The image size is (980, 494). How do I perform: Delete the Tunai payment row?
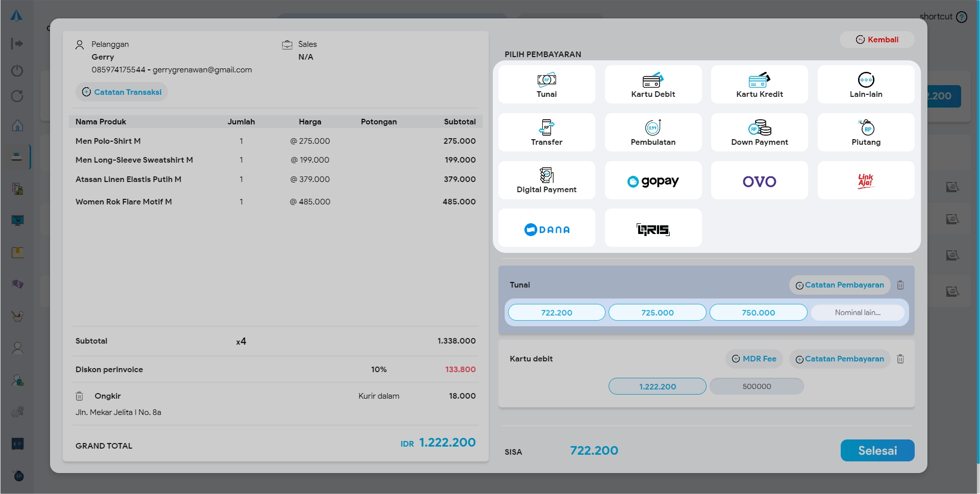pos(900,285)
